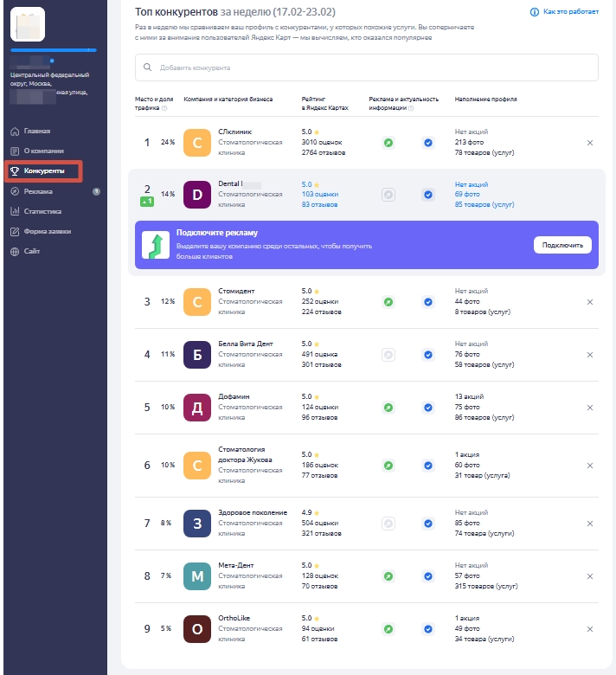Click grey advertising icon for Белла Вита Дент
616x675 pixels.
pos(388,355)
